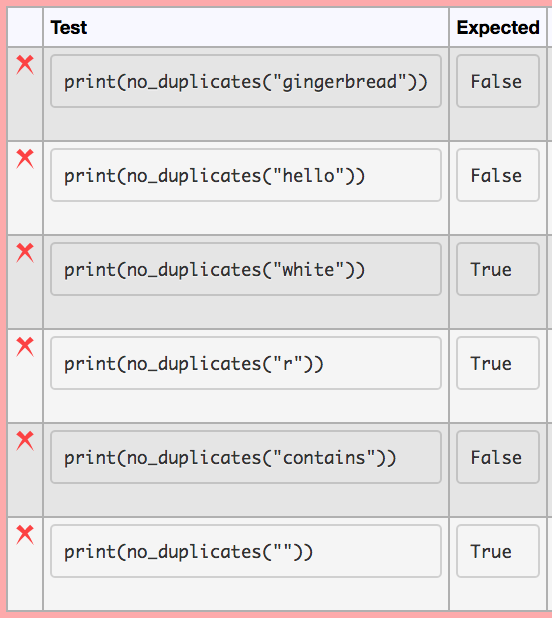The width and height of the screenshot is (552, 618).
Task: Click the gingerbread test code box
Action: (x=246, y=81)
